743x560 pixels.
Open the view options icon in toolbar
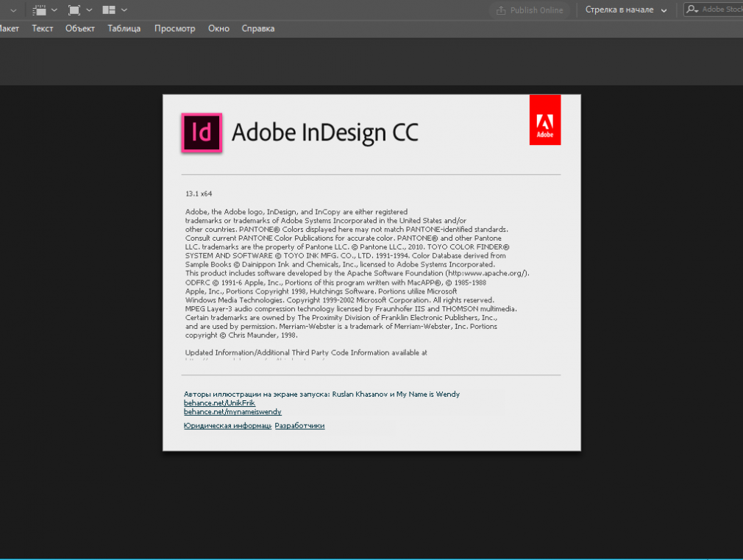pyautogui.click(x=39, y=10)
